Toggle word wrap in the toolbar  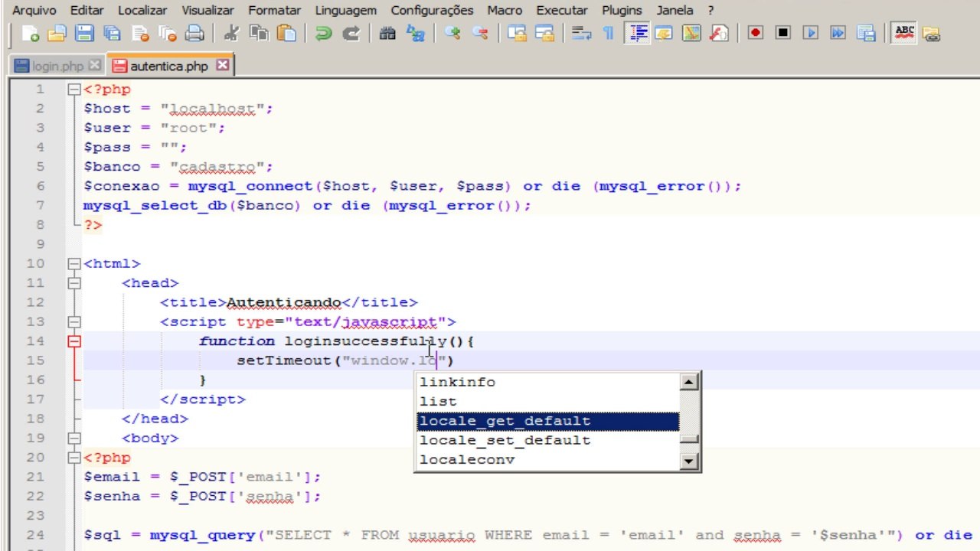[x=581, y=34]
